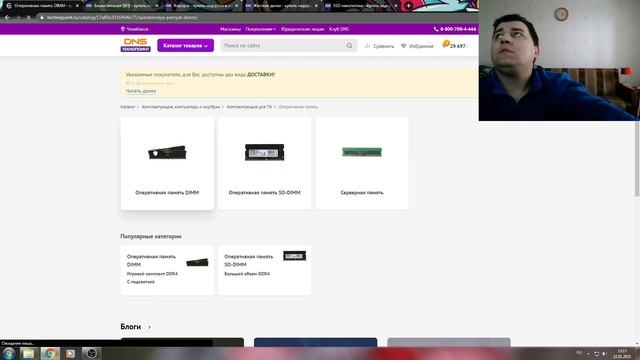
Task: Open the Оперативная память DIMM category card
Action: [167, 164]
